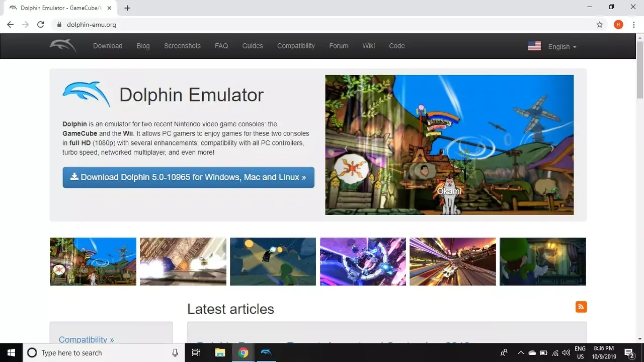Click the Latest articles heading

pyautogui.click(x=230, y=309)
